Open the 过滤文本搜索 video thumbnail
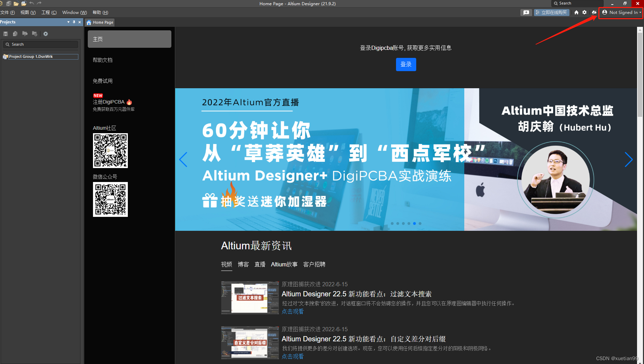 pos(250,298)
